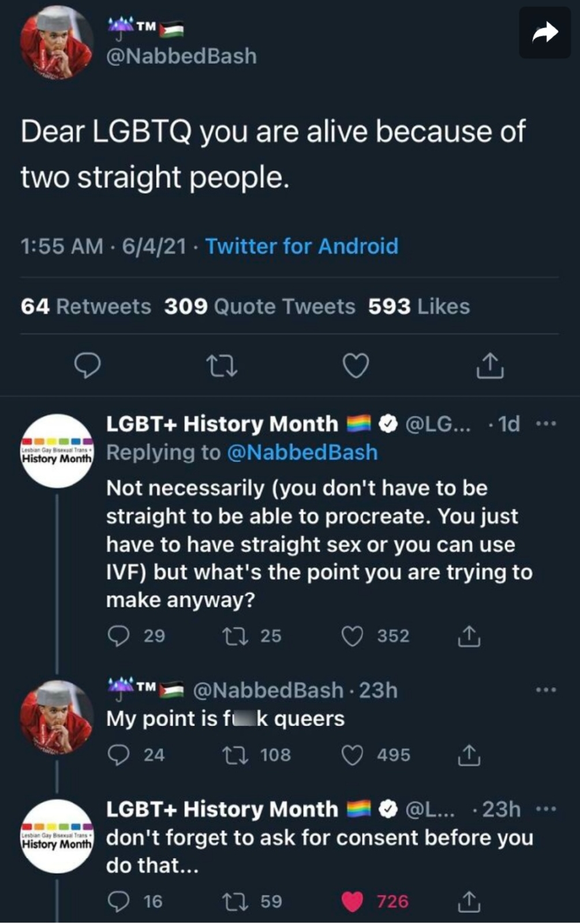Open LGBT+ History Month profile picture in first reply
The height and width of the screenshot is (924, 580).
(x=57, y=451)
